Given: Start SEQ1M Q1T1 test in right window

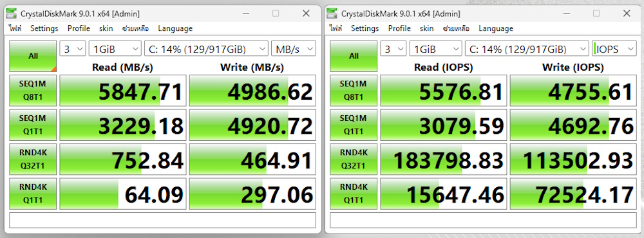Looking at the screenshot, I should point(354,125).
